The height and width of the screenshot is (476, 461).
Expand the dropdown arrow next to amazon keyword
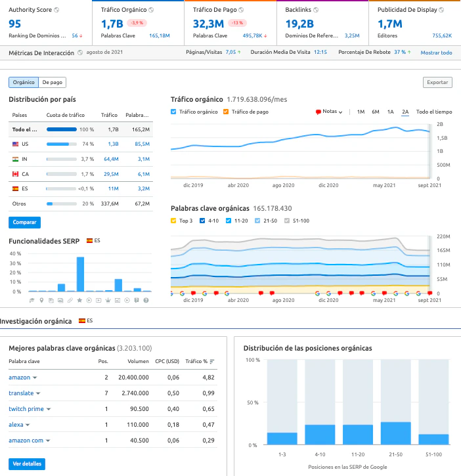point(35,378)
